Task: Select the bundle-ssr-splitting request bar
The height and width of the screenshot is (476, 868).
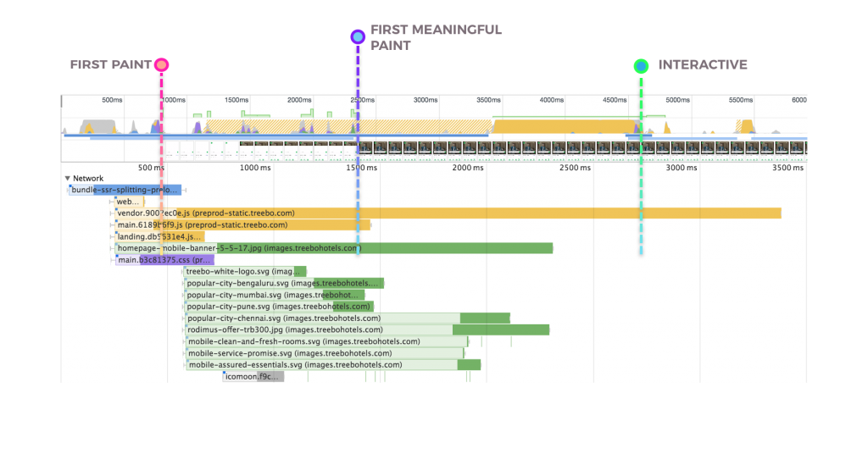Action: [x=126, y=191]
